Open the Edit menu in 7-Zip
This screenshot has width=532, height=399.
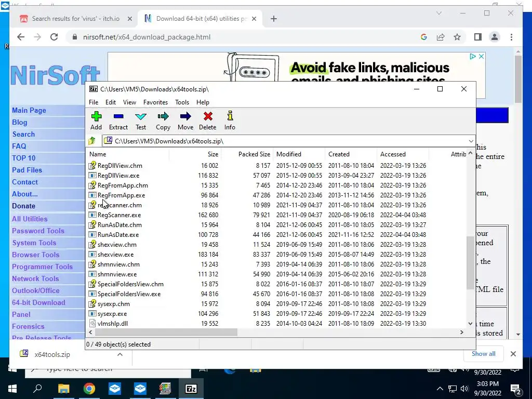[x=111, y=102]
